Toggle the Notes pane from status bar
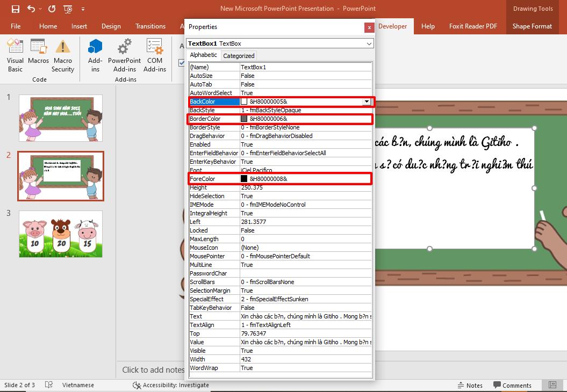This screenshot has width=567, height=392. coord(471,385)
